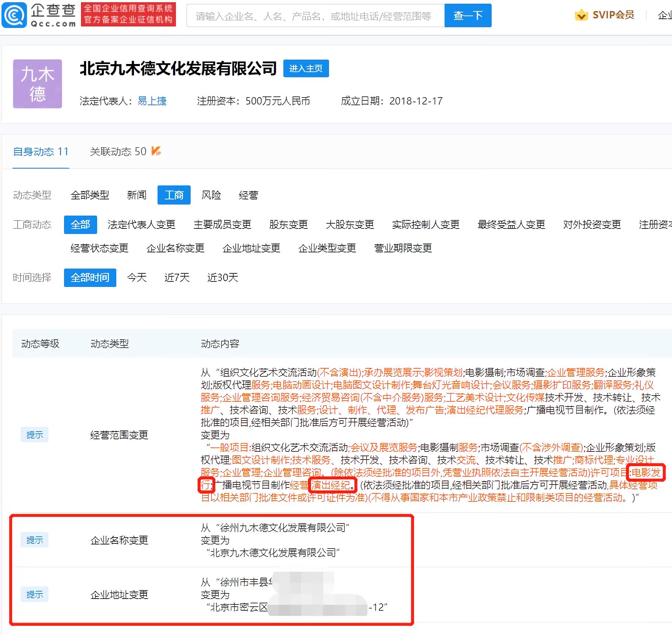
Task: Select 全部时间 time filter
Action: (x=90, y=278)
